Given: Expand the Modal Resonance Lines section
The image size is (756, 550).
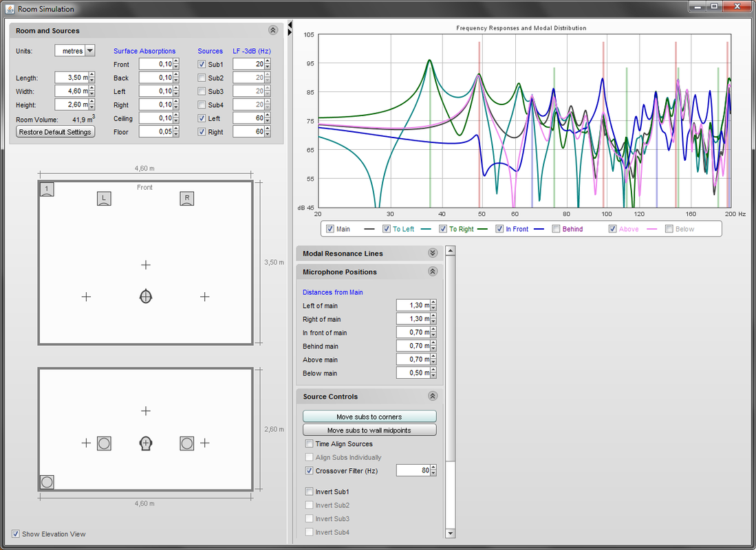Looking at the screenshot, I should coord(433,253).
